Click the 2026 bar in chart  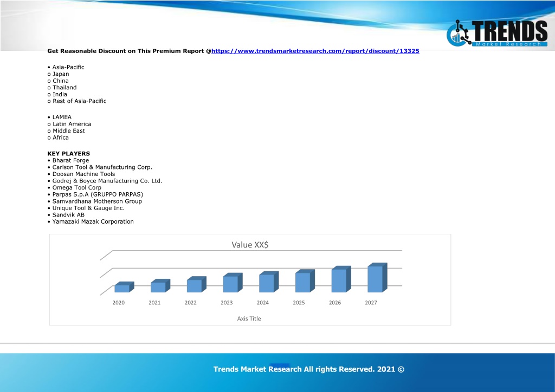341,279
